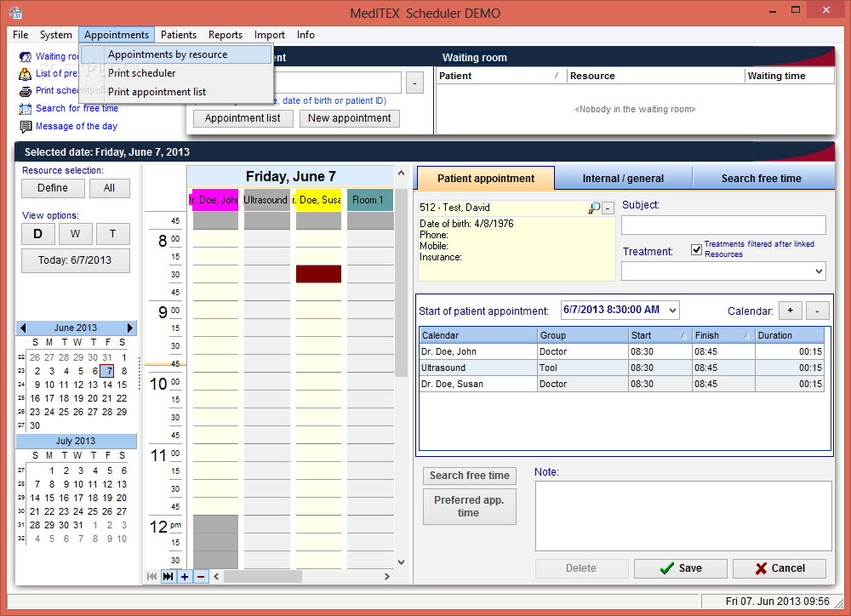851x616 pixels.
Task: Open the File menu
Action: [x=20, y=35]
